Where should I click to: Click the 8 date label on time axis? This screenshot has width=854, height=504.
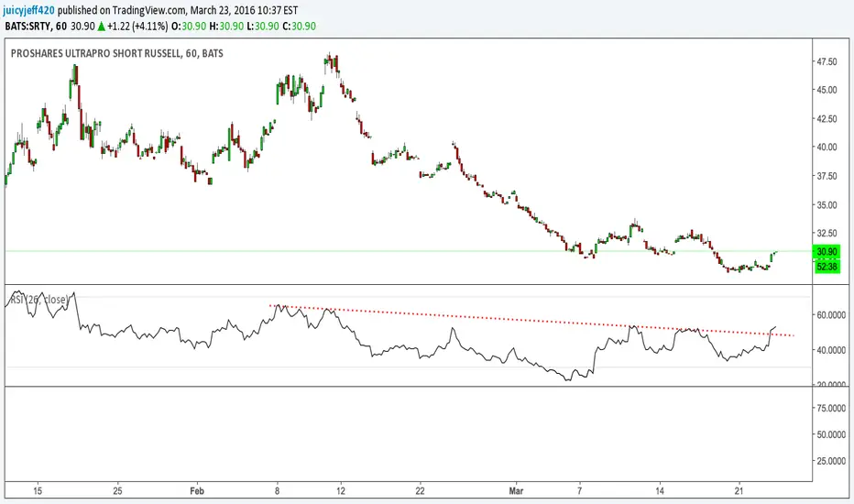pos(278,491)
